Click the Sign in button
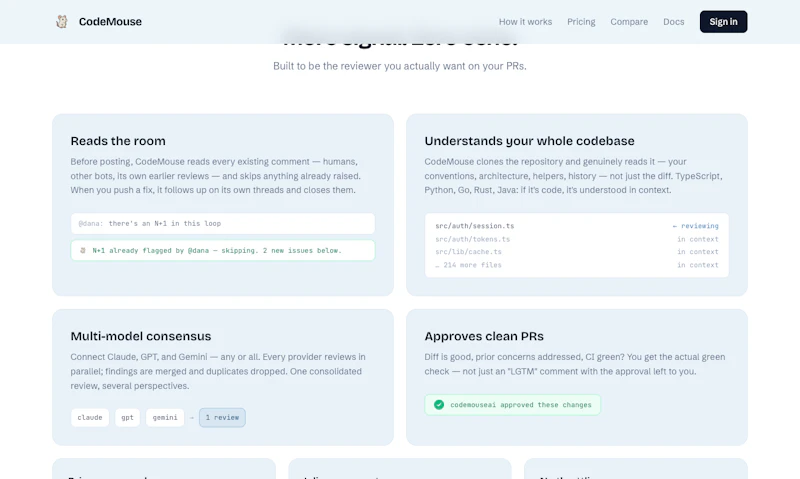 point(723,22)
